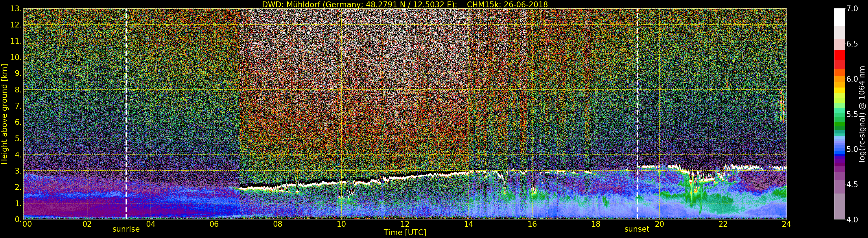Click the white dashed sunset marker line
This screenshot has width=868, height=238.
(x=637, y=114)
